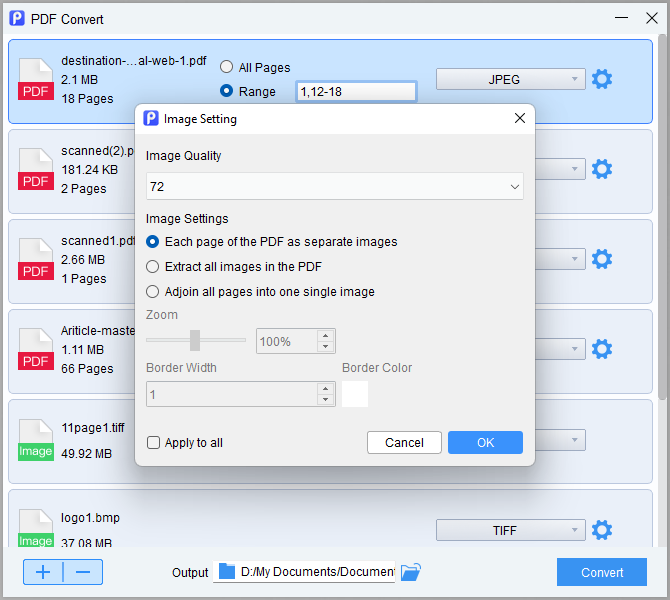Open format dropdown arrow for scanned(2) row
This screenshot has width=670, height=600.
coord(575,169)
